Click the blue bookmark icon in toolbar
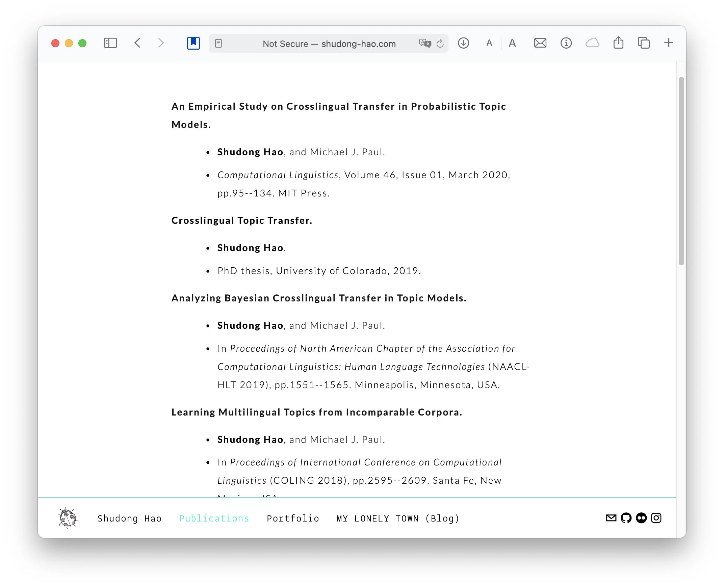The image size is (724, 588). point(193,43)
